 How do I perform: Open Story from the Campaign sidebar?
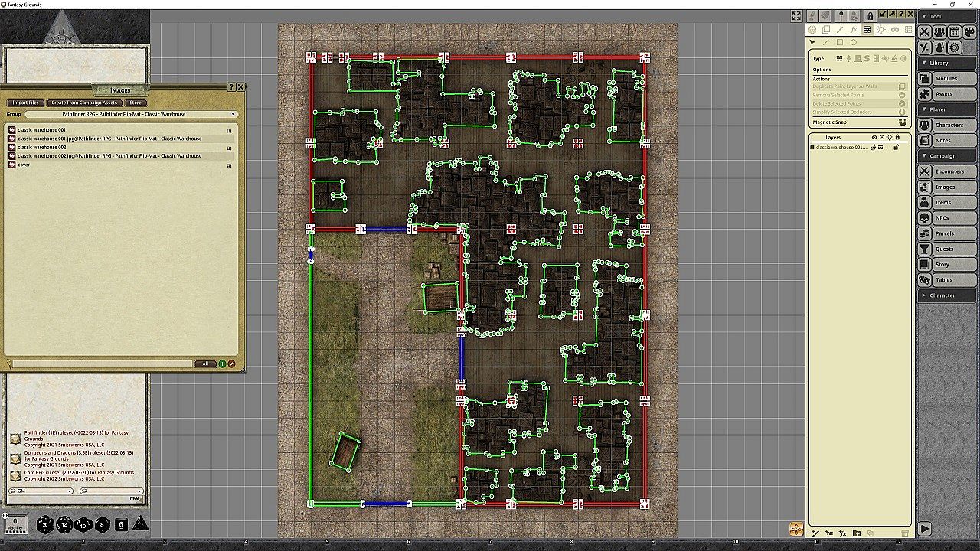coord(947,264)
